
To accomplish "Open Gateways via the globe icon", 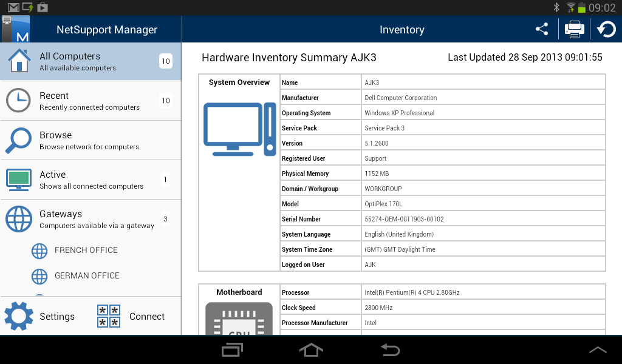I will point(18,219).
